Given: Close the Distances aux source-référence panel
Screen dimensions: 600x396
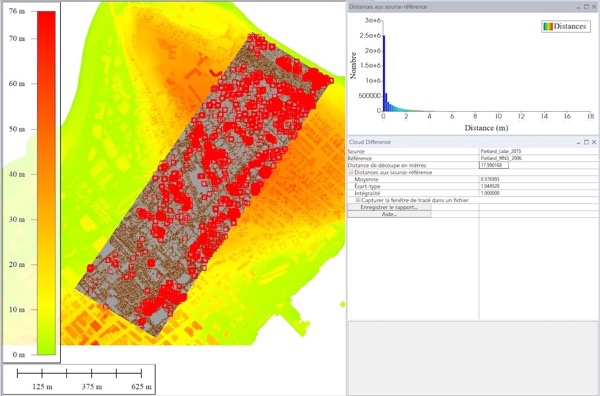Looking at the screenshot, I should click(594, 7).
